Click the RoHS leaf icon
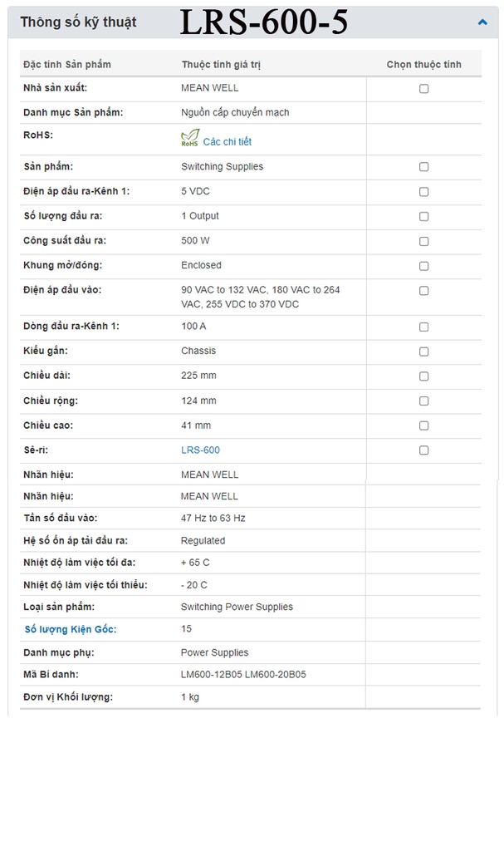The width and height of the screenshot is (504, 851). [190, 139]
